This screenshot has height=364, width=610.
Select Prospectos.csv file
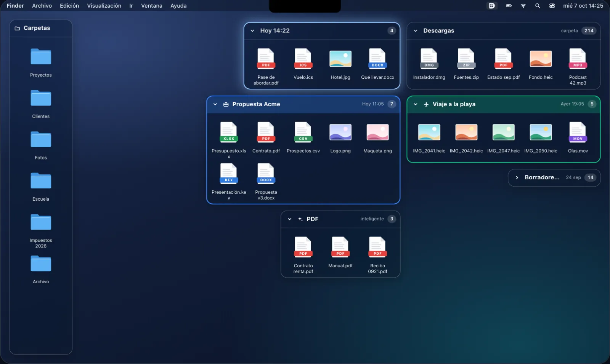coord(303,137)
